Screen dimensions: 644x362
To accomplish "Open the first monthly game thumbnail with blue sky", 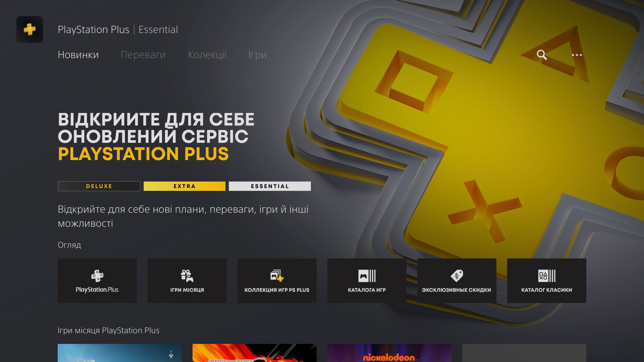I will 120,353.
